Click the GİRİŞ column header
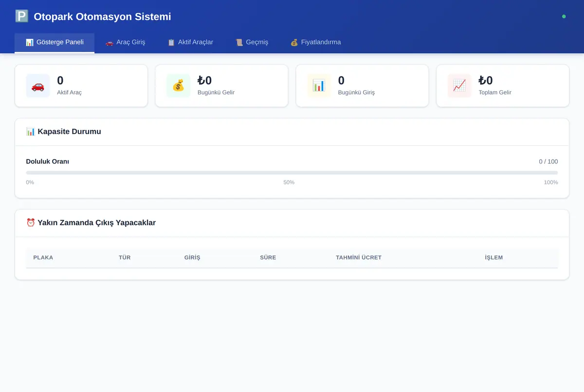Image resolution: width=584 pixels, height=392 pixels. [x=192, y=257]
